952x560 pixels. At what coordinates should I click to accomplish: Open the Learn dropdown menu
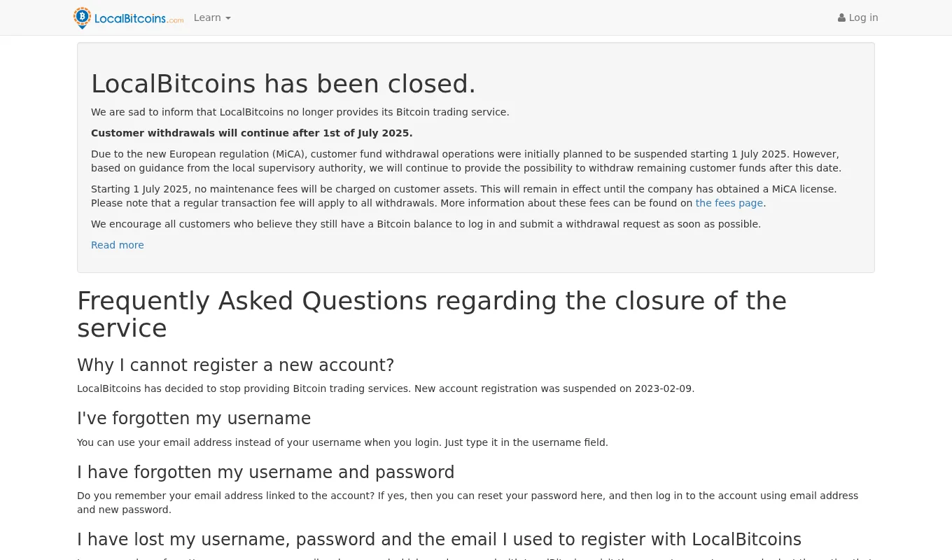(x=211, y=17)
